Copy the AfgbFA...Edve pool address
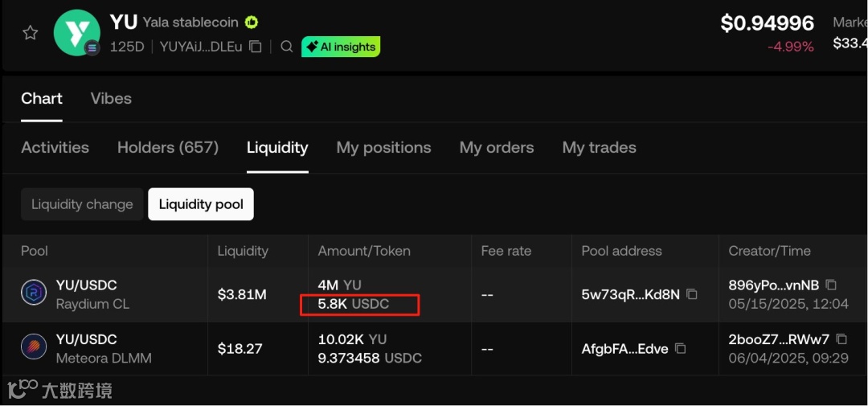The width and height of the screenshot is (868, 406). point(681,349)
